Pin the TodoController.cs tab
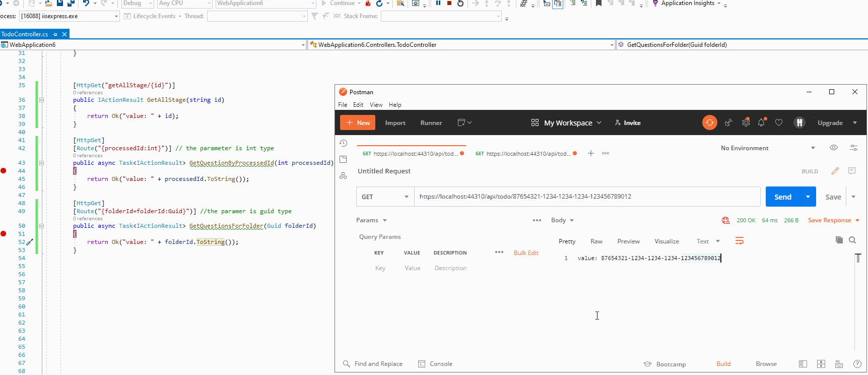The image size is (868, 375). pos(55,34)
